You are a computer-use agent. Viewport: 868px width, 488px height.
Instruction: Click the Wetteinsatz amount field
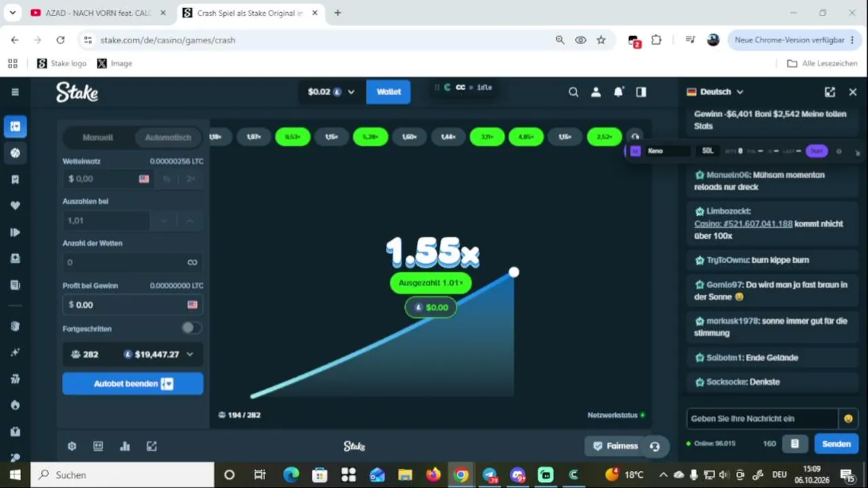tap(108, 179)
